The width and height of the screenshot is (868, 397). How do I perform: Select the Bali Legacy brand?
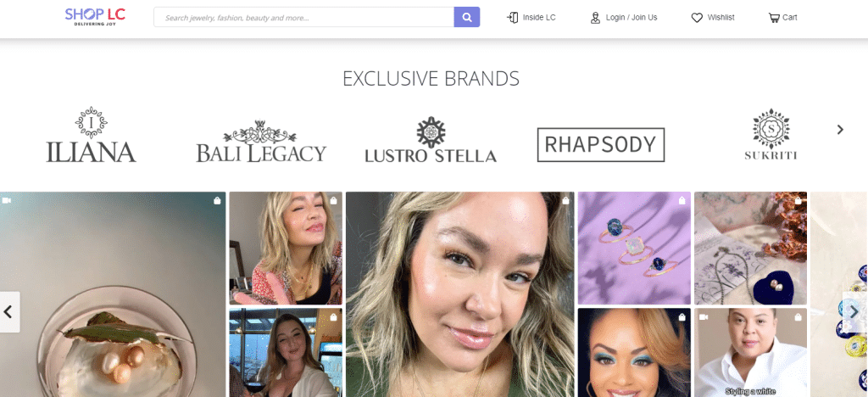[x=261, y=141]
